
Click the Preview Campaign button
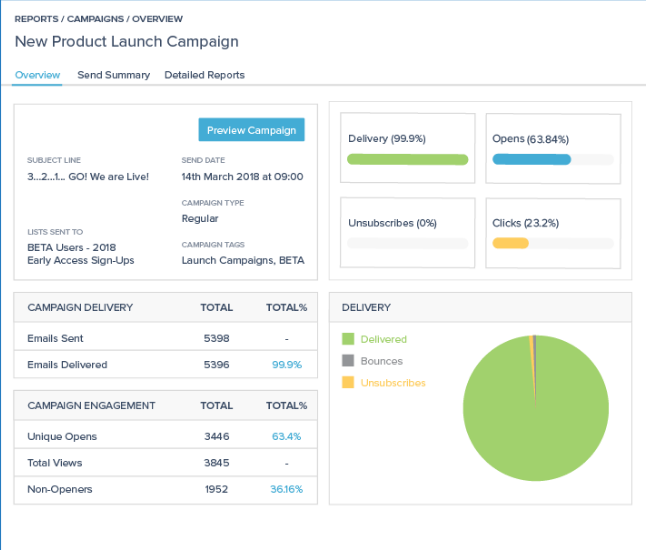251,130
